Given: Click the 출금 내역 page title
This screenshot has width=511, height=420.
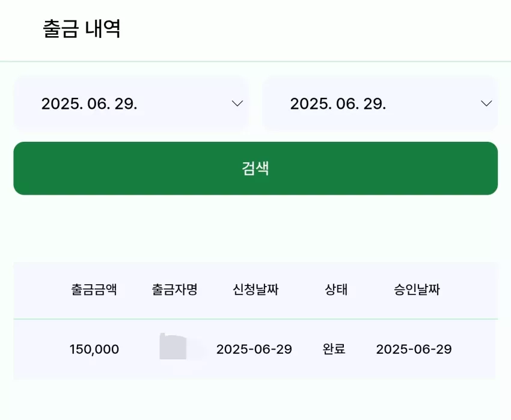Looking at the screenshot, I should (x=82, y=29).
